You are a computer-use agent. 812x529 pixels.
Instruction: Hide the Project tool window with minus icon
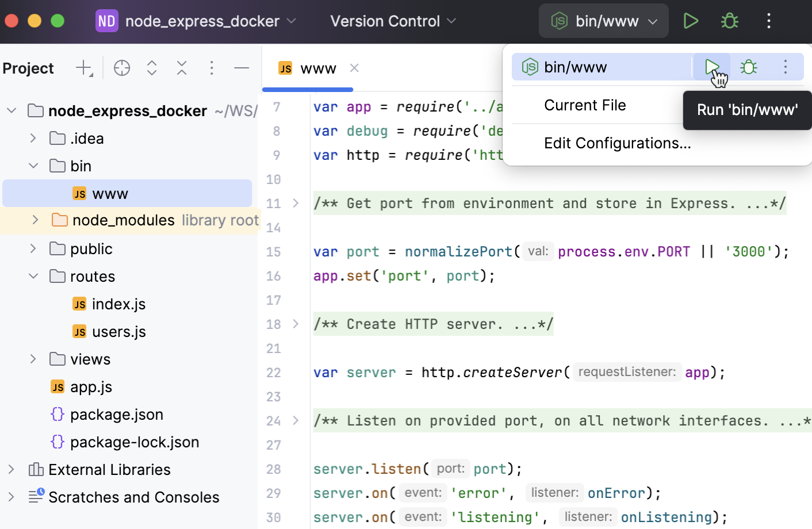coord(242,68)
